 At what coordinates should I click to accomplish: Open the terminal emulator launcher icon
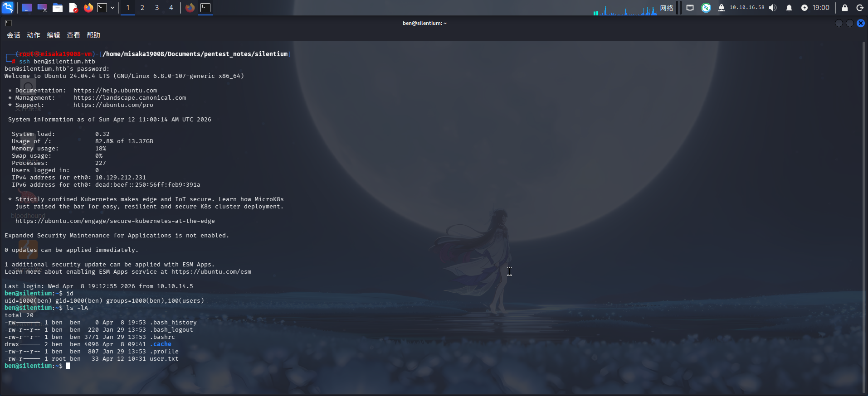(102, 8)
